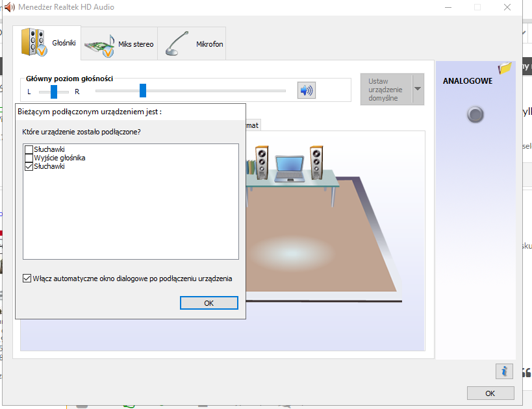This screenshot has width=532, height=409.
Task: Click the microphone icon on Mikrofon tab
Action: tap(177, 43)
